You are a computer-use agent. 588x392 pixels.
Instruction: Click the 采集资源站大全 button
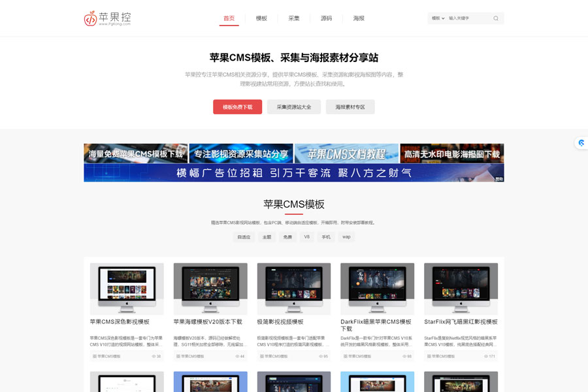[294, 107]
